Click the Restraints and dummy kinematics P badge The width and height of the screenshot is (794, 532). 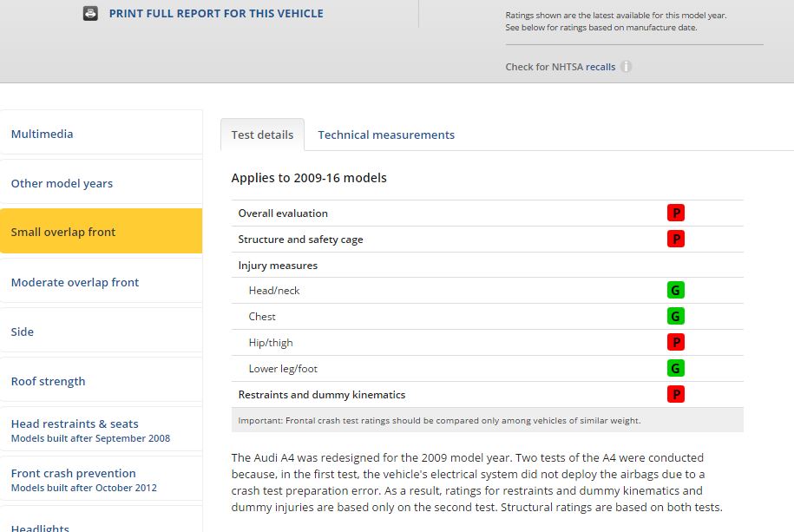coord(675,394)
